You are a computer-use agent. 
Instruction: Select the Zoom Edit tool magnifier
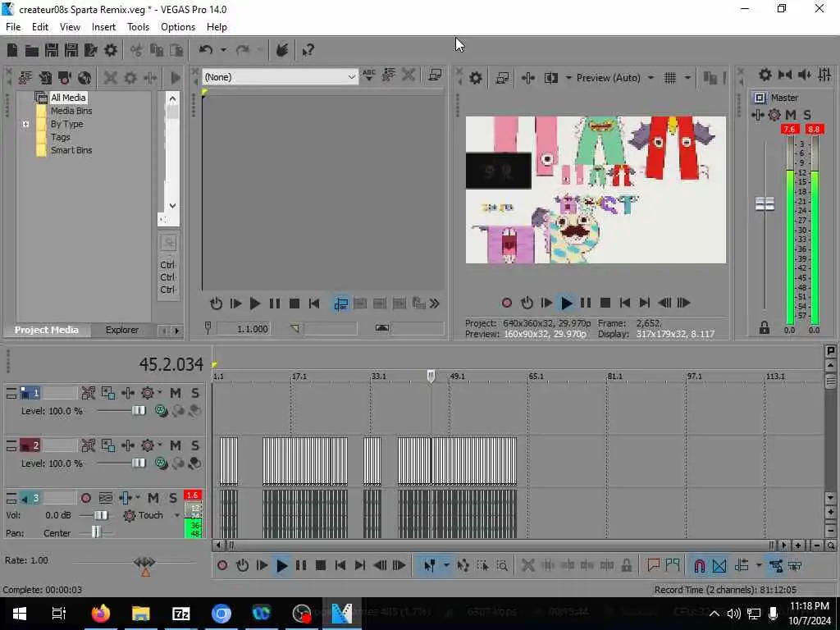click(503, 566)
